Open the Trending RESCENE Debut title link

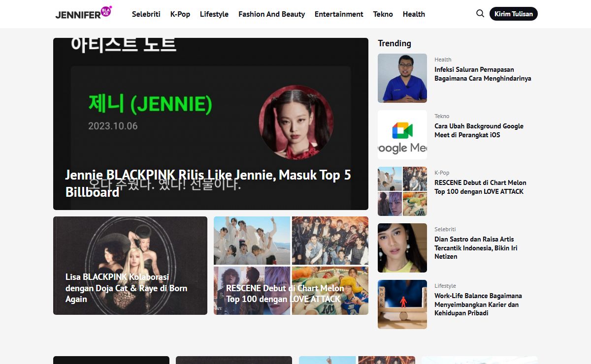tap(480, 187)
